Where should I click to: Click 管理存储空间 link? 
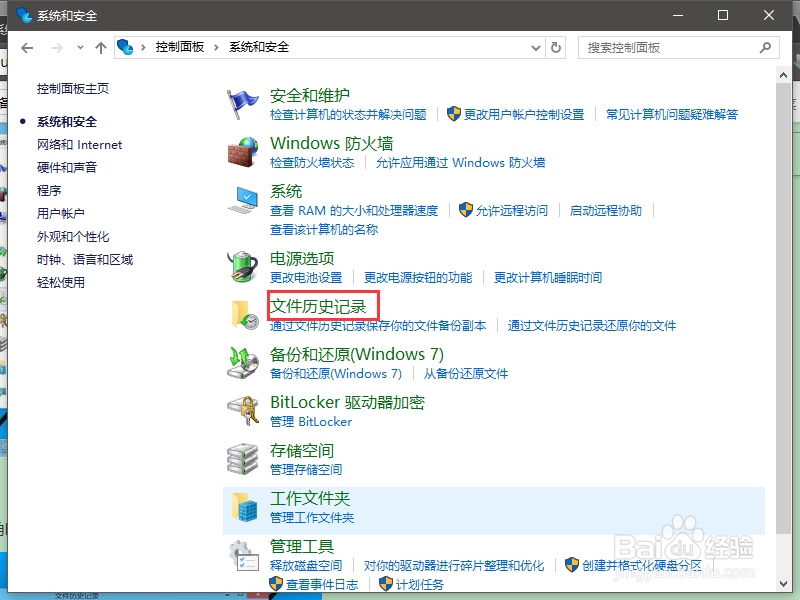(306, 469)
